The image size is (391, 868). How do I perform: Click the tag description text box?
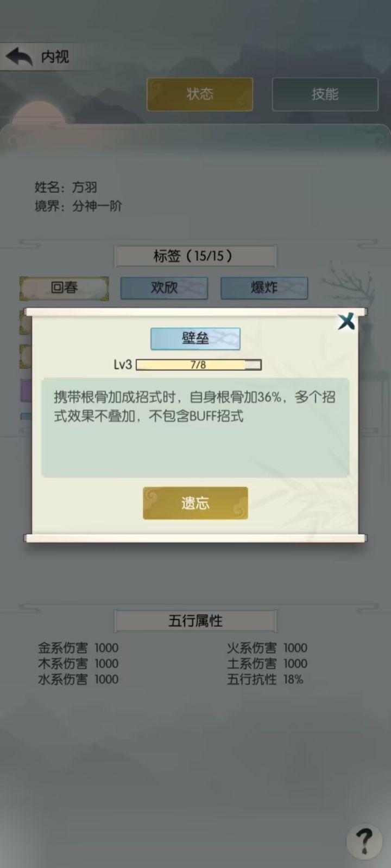[195, 427]
